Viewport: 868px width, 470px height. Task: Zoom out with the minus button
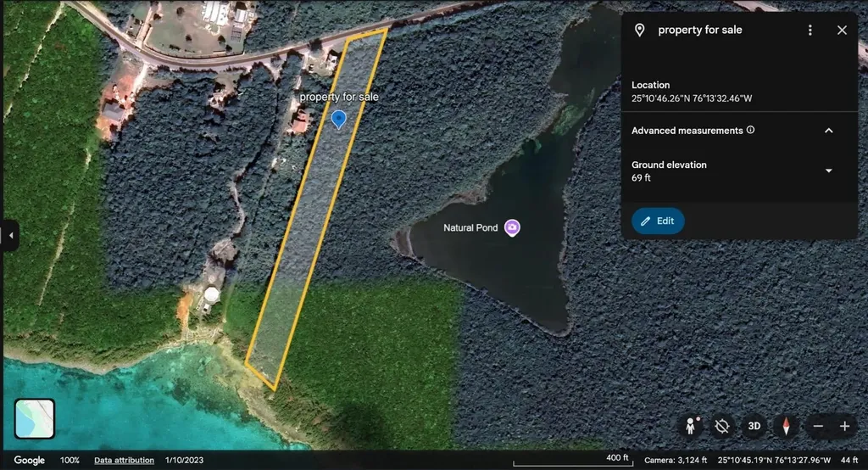pos(818,426)
